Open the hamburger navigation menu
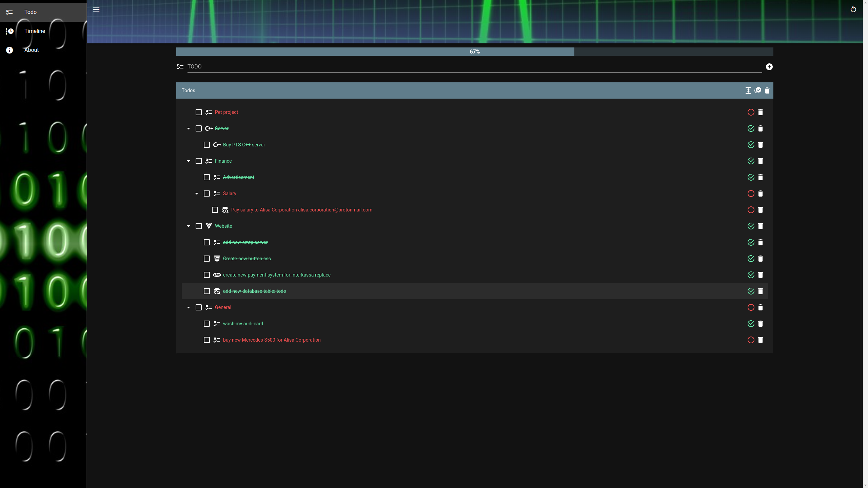Screen dimensions: 868x488 (x=96, y=9)
